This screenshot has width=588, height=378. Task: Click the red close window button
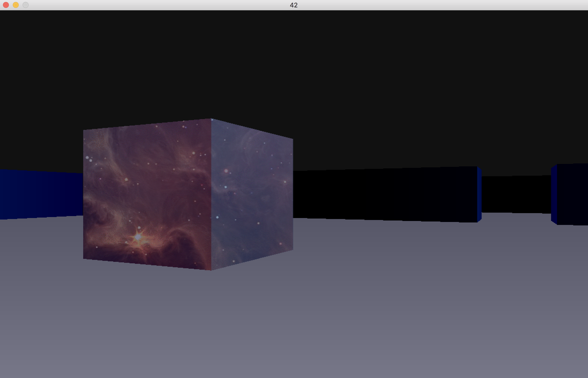[x=6, y=5]
